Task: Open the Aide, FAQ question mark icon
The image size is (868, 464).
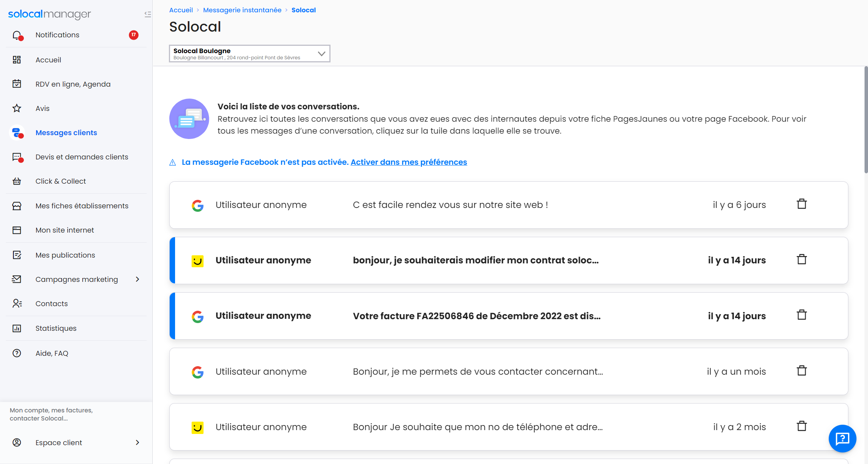Action: [x=17, y=353]
